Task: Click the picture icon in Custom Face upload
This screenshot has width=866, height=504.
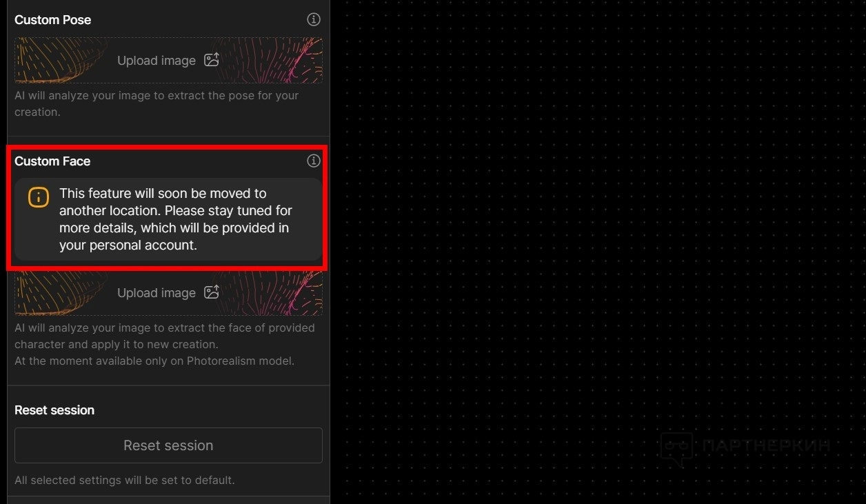Action: (x=212, y=292)
